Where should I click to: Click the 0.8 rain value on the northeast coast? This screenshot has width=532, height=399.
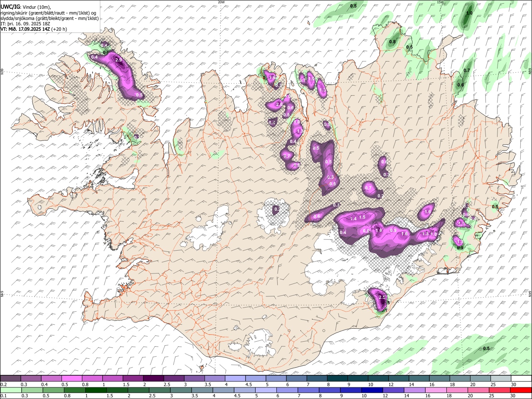[392, 42]
